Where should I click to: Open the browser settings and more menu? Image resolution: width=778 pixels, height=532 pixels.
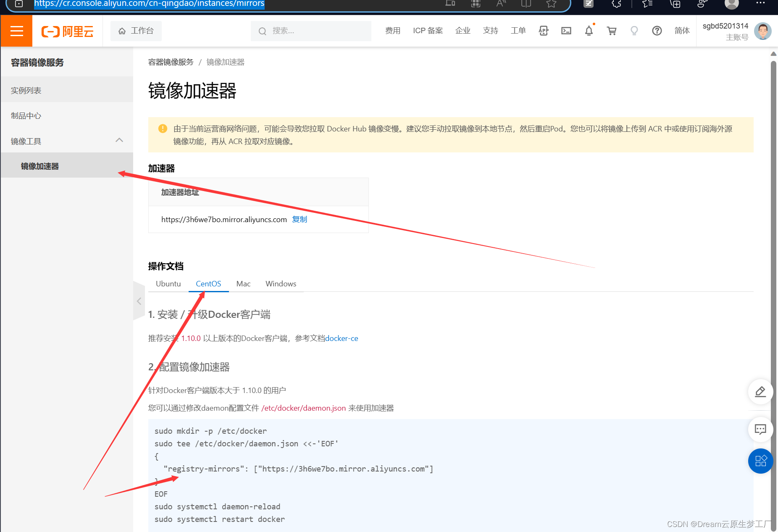pos(760,3)
